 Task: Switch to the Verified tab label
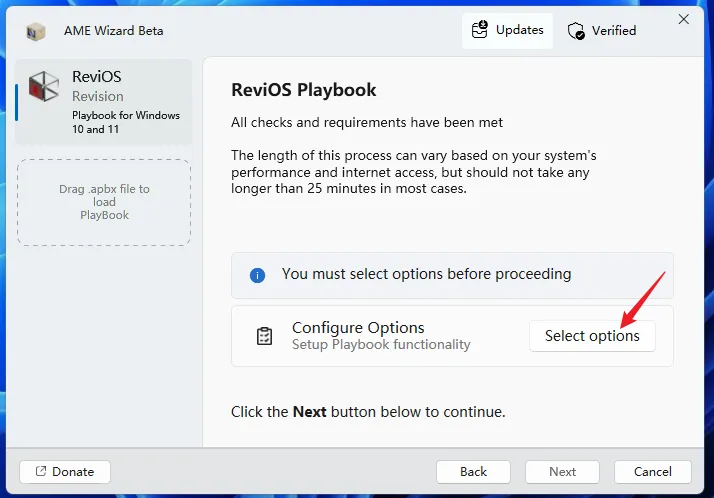613,31
